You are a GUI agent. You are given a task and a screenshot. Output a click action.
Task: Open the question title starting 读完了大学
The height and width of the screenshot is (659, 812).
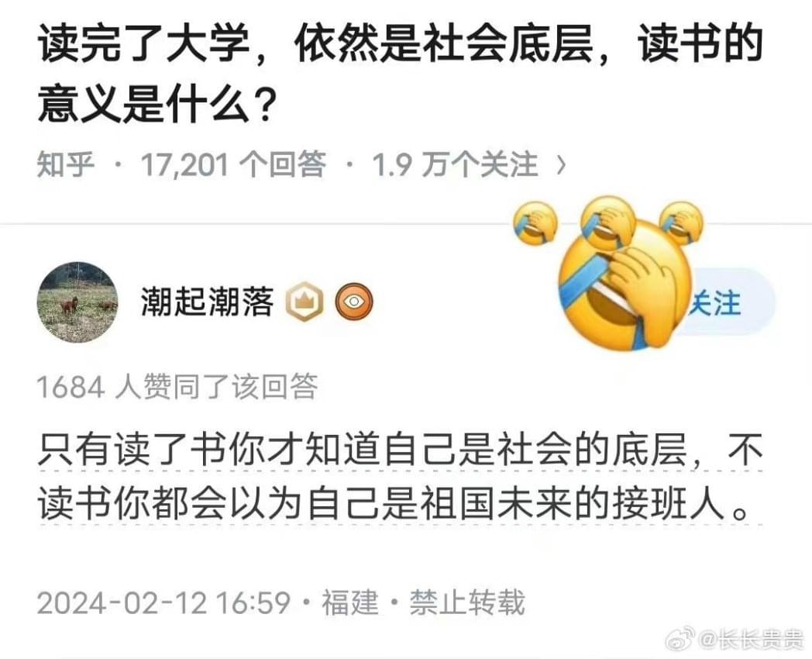(x=400, y=73)
